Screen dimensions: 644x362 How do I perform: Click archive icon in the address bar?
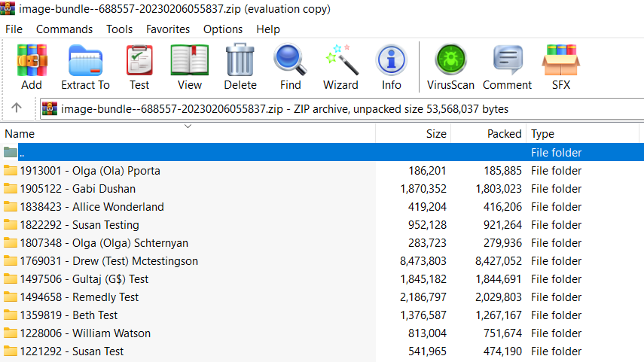(x=50, y=108)
